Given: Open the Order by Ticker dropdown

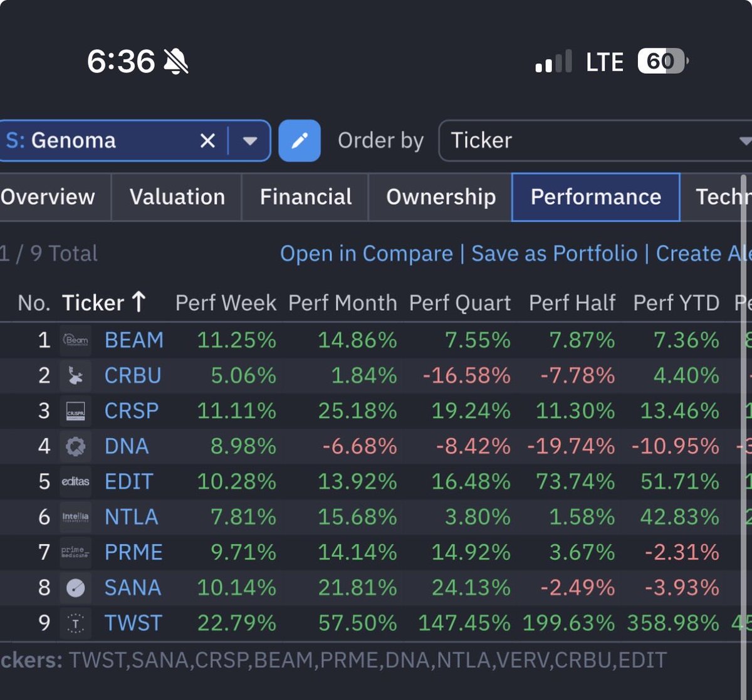Looking at the screenshot, I should (x=595, y=140).
